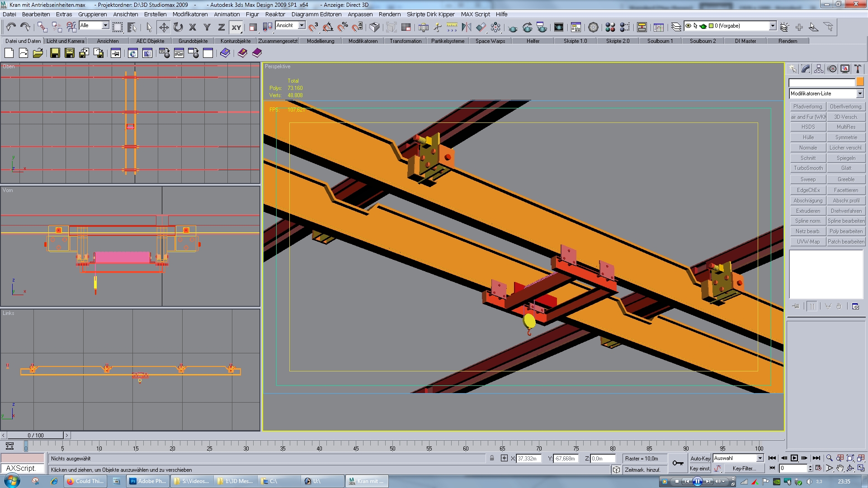Toggle the Auto-Key animation mode
The width and height of the screenshot is (868, 488).
pos(700,458)
